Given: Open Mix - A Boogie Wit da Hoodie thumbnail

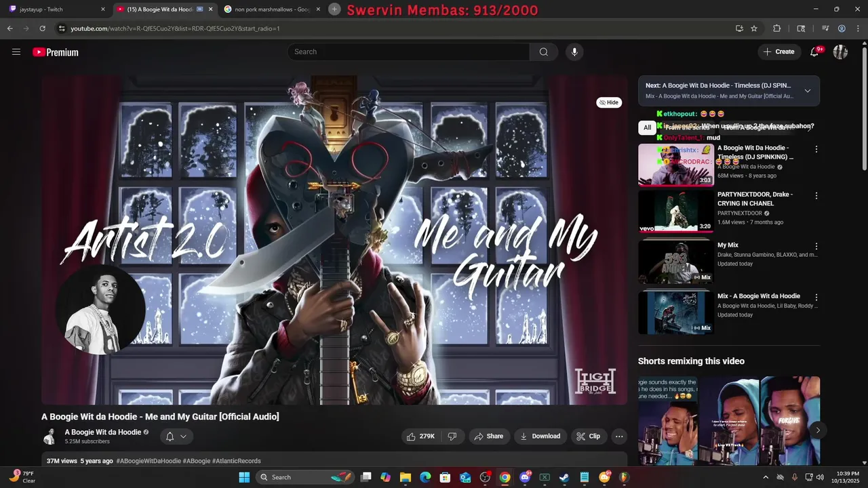Looking at the screenshot, I should coord(676,313).
